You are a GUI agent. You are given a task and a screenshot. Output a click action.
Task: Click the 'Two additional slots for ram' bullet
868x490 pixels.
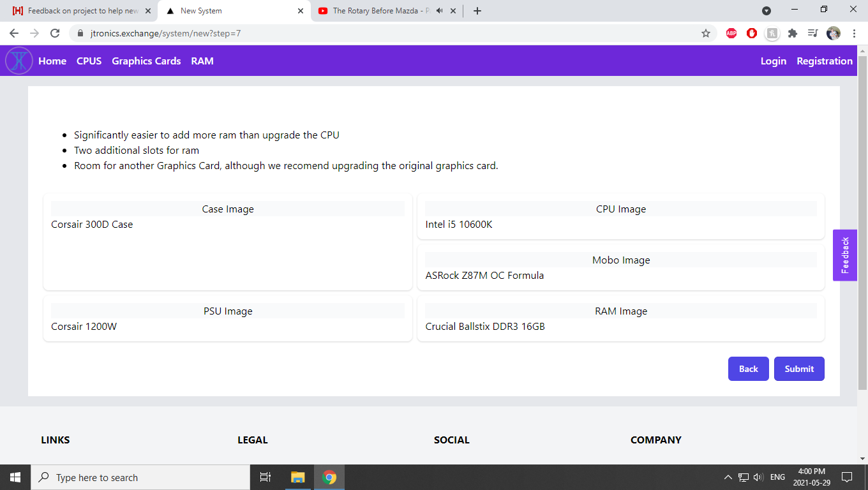[x=137, y=151]
